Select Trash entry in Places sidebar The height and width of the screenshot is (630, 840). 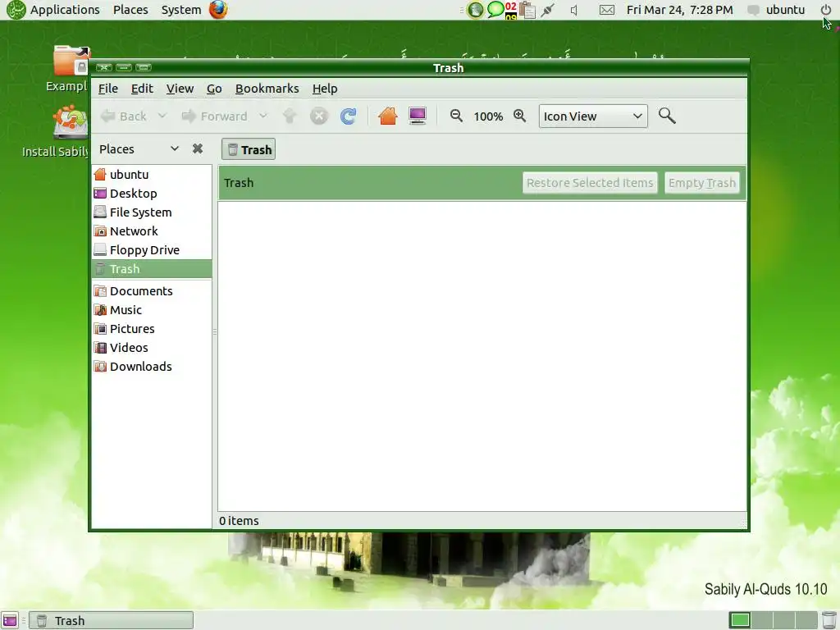[x=152, y=268]
